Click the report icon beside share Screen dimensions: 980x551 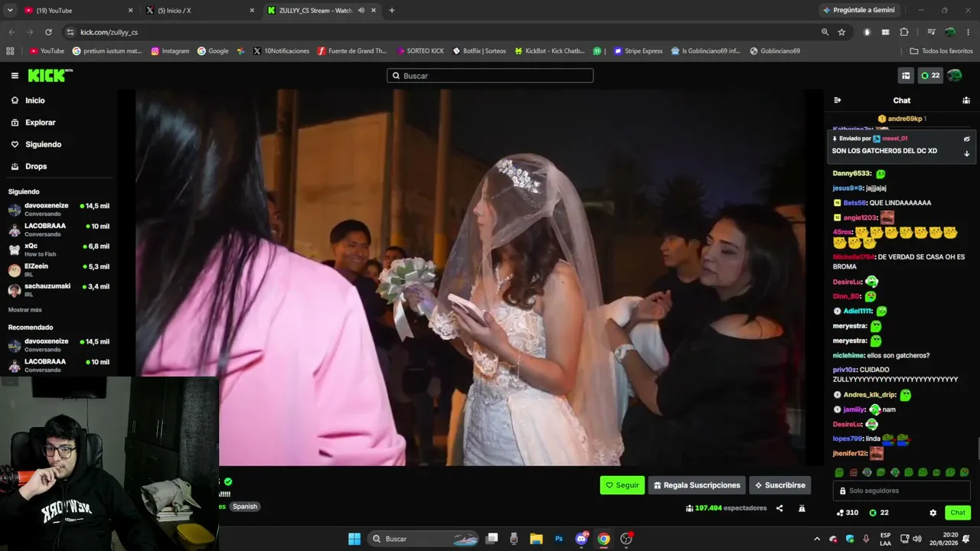[x=802, y=508]
